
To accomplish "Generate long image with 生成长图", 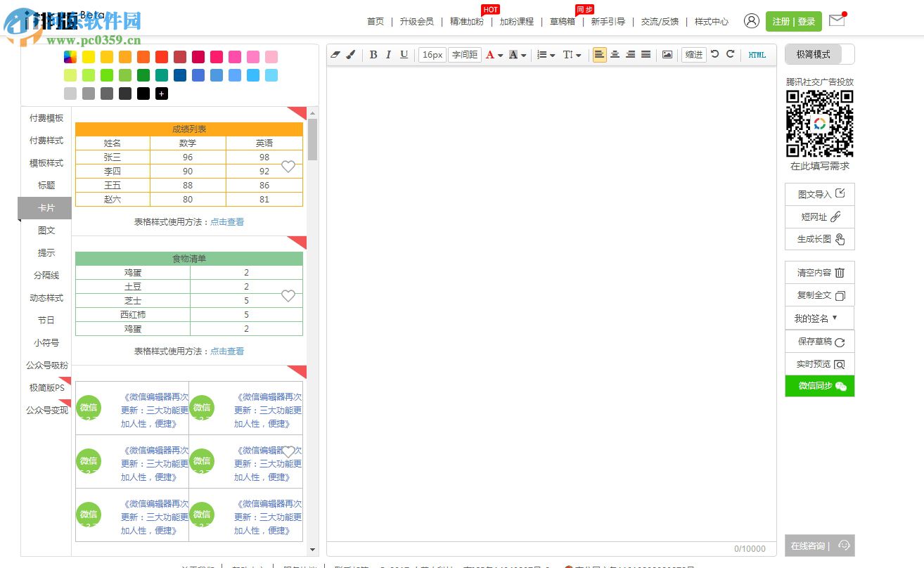I will pyautogui.click(x=820, y=239).
